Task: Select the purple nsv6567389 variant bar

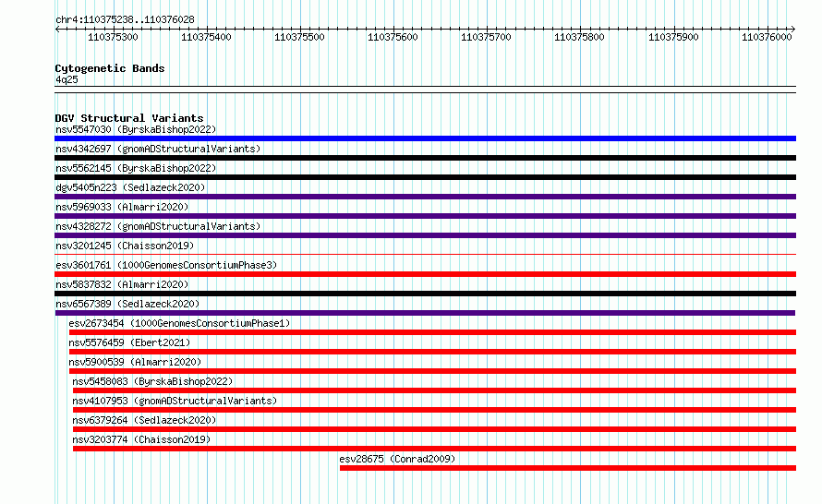Action: [x=425, y=313]
